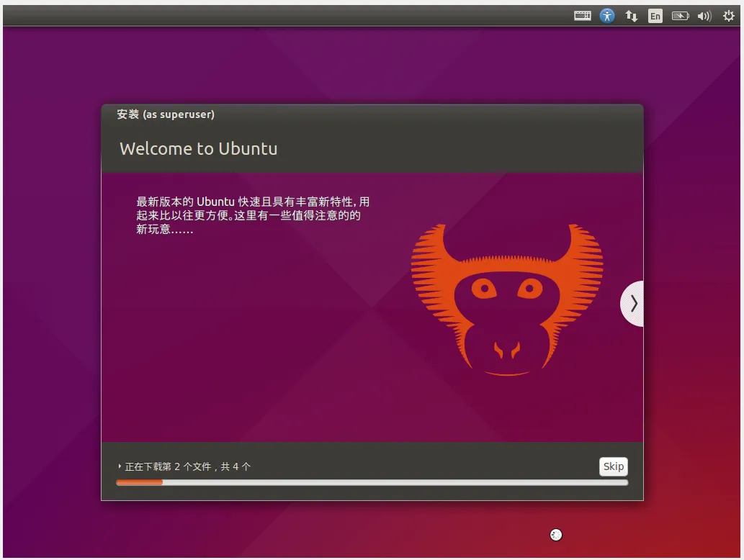Click the purple desktop background outside the installer
This screenshot has width=744, height=560.
click(50, 288)
